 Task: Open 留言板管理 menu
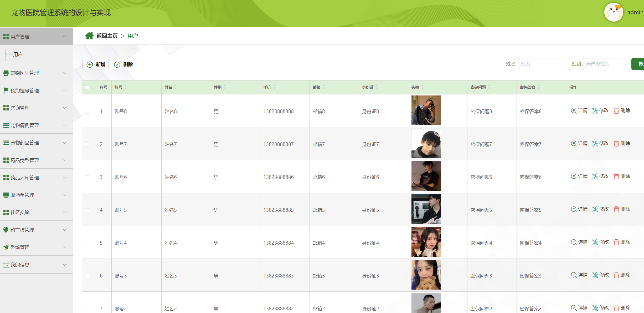pyautogui.click(x=36, y=230)
